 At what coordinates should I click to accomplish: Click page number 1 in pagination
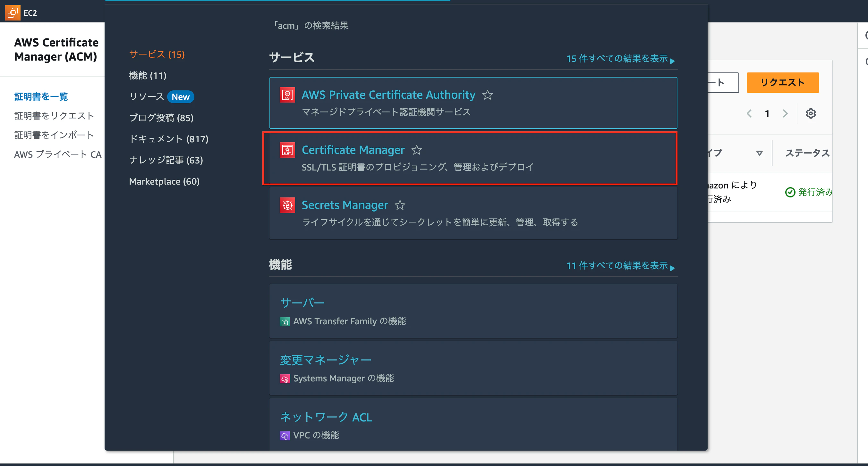(767, 113)
